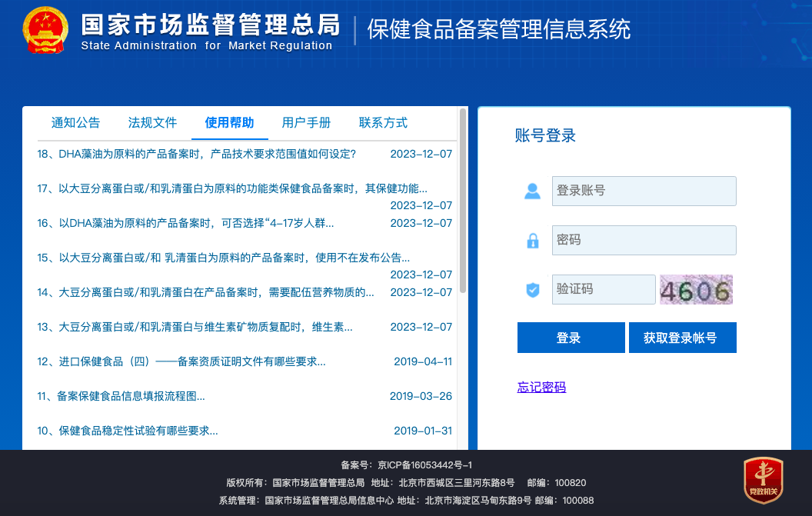Click the 京ICP备16053442号-1 record number
The image size is (812, 516).
[x=424, y=465]
